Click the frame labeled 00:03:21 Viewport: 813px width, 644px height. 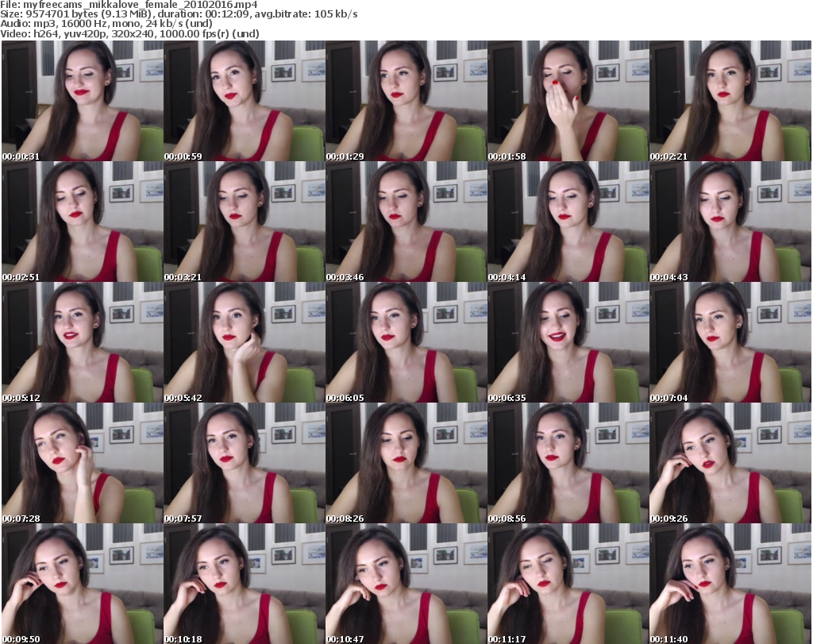coord(245,222)
